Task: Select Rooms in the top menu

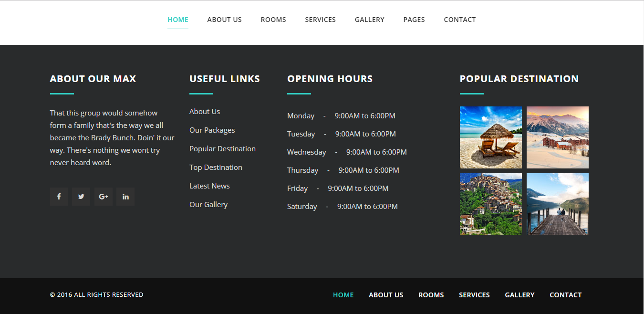Action: coord(273,20)
